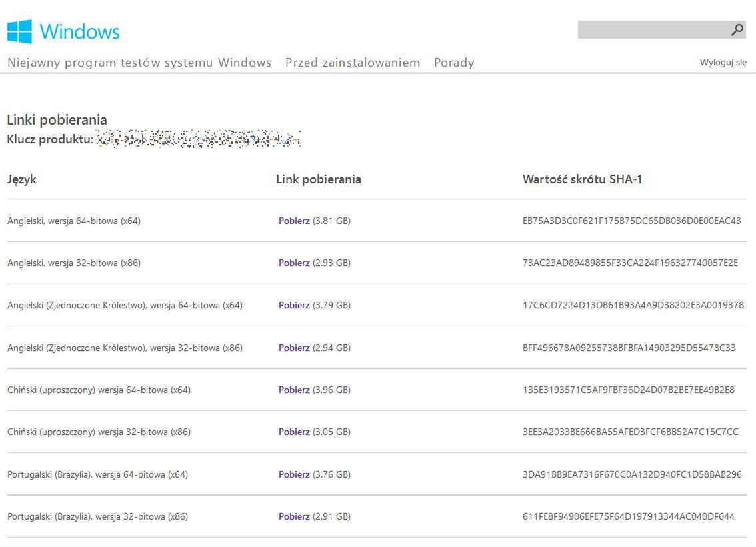Open the Przed zainstalowaniem menu item

point(353,63)
